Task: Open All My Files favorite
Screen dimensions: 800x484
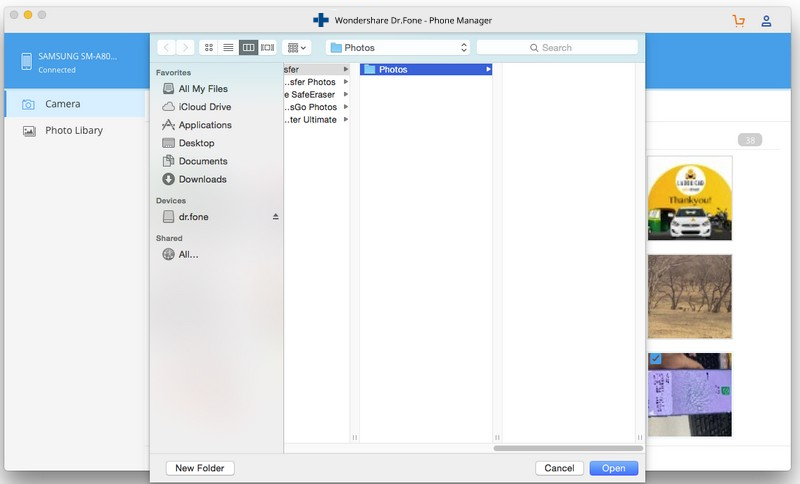Action: (x=203, y=89)
